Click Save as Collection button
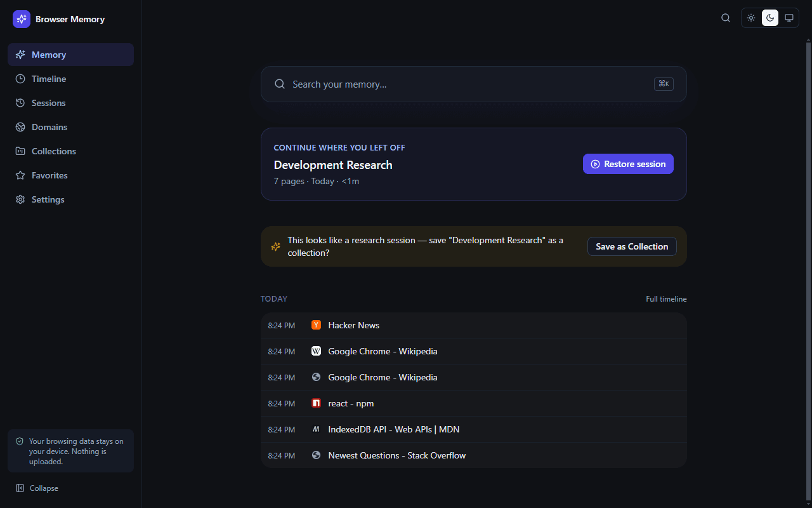812x508 pixels. click(632, 246)
